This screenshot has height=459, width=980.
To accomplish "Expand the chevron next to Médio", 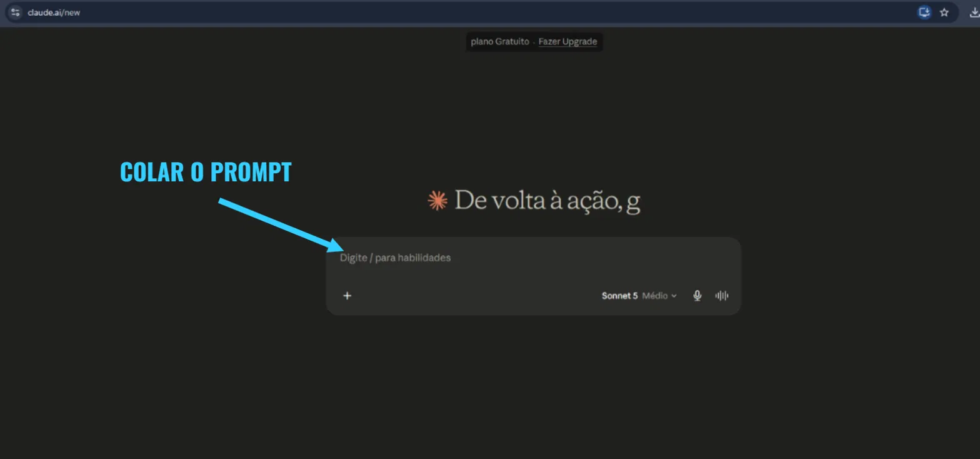I will point(674,296).
